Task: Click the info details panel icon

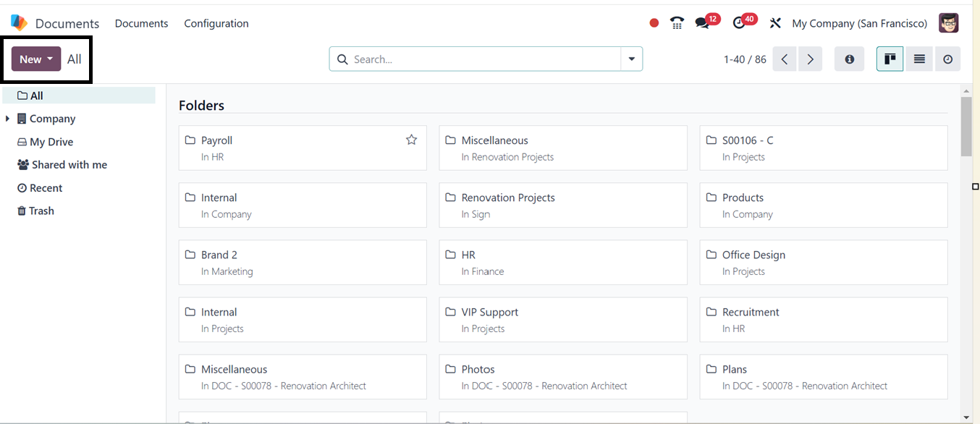Action: [x=849, y=59]
